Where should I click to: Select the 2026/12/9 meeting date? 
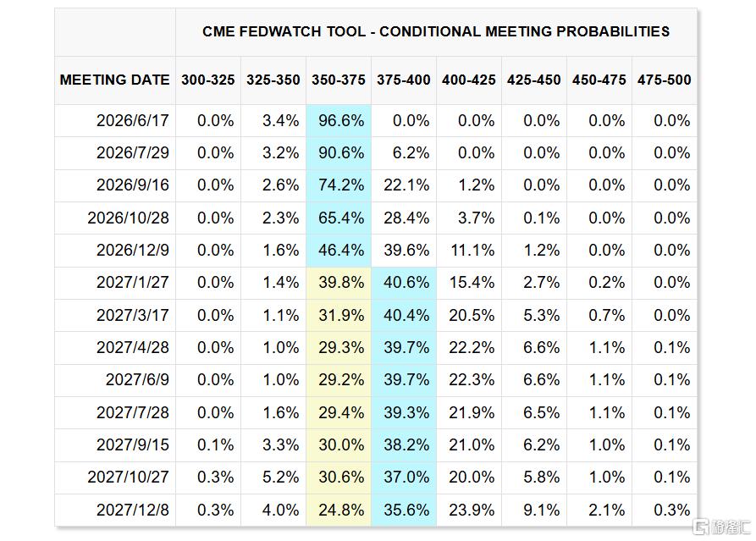pos(133,251)
